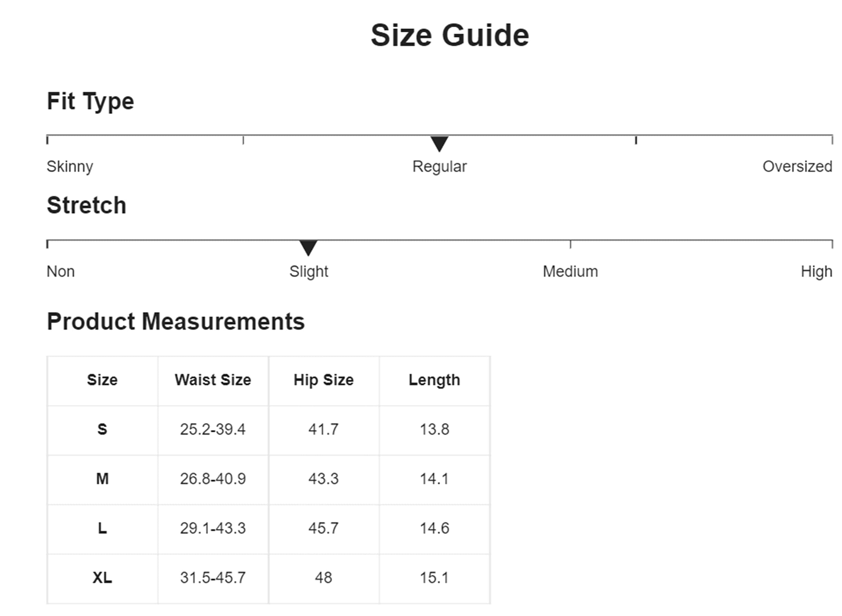The height and width of the screenshot is (616, 842).
Task: Select the M size row label
Action: 102,479
